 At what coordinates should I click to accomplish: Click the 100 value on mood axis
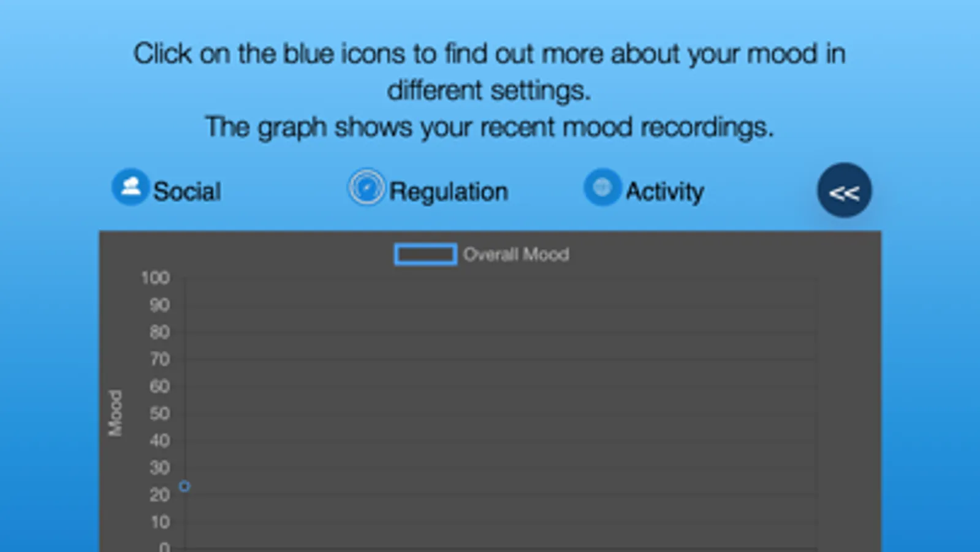155,278
